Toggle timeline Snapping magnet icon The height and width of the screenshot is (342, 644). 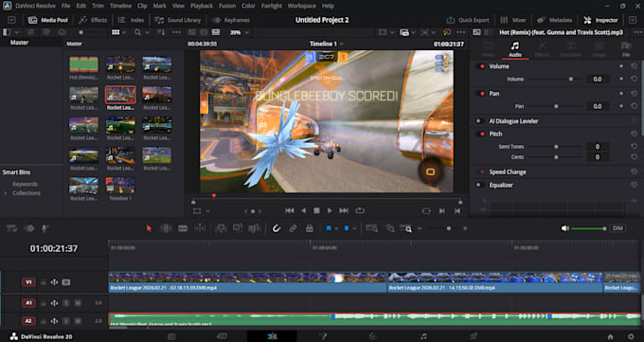coord(277,228)
